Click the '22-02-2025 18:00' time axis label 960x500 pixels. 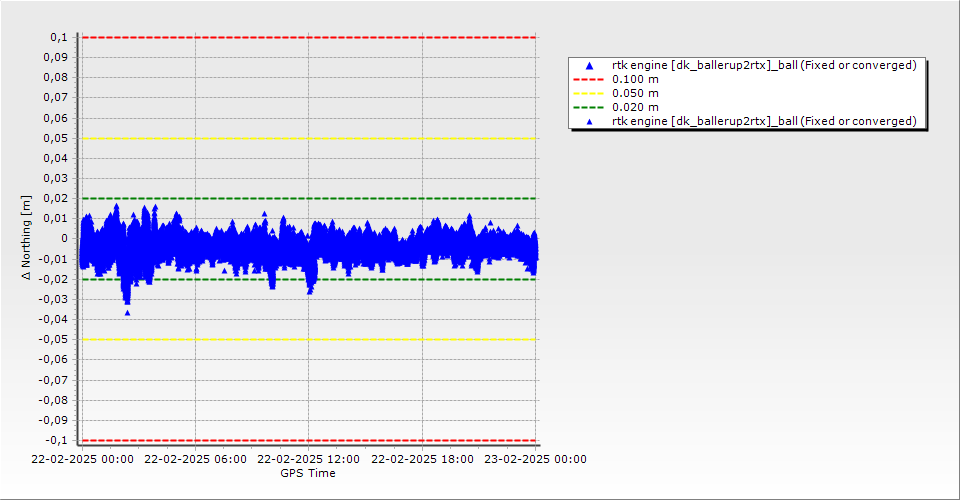pos(422,459)
